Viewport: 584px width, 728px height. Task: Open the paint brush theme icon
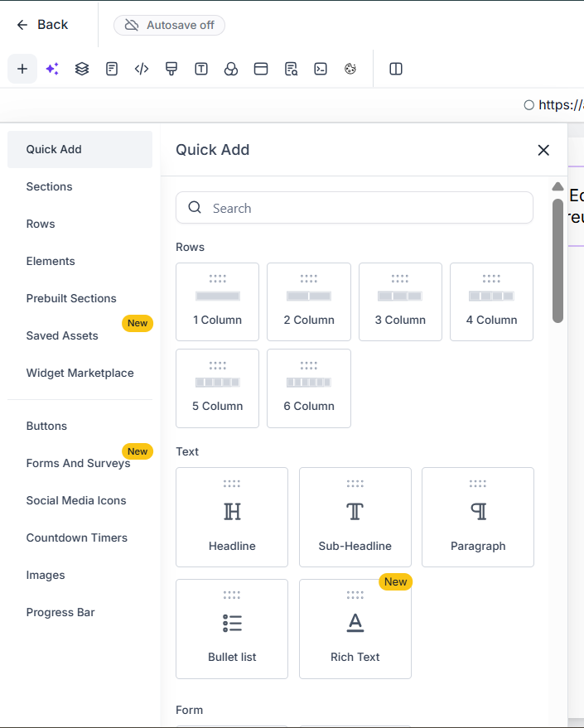(171, 69)
